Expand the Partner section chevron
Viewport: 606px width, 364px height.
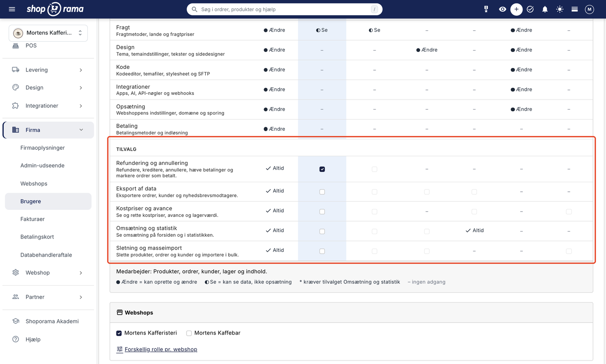[x=81, y=297]
